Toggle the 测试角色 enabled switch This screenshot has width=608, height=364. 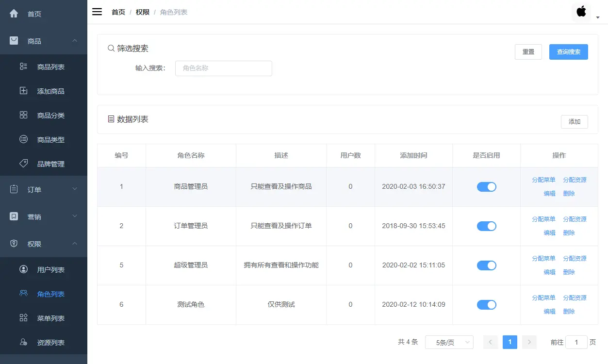click(x=486, y=305)
